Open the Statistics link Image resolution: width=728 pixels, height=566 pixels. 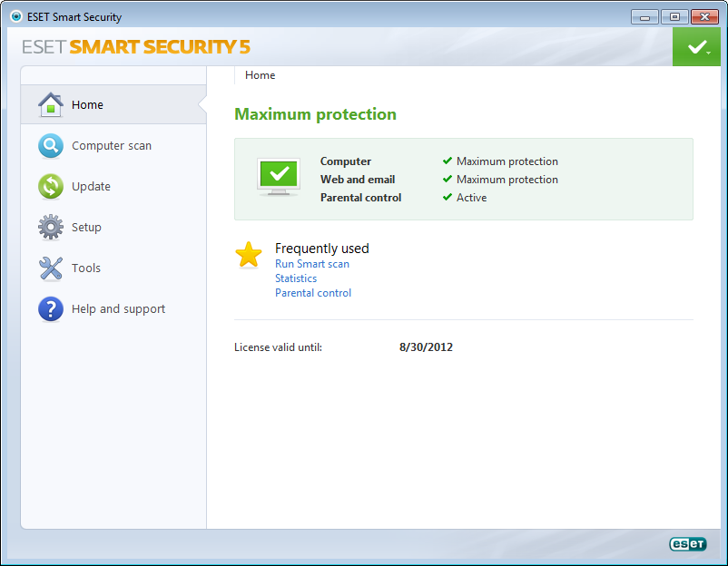point(296,278)
